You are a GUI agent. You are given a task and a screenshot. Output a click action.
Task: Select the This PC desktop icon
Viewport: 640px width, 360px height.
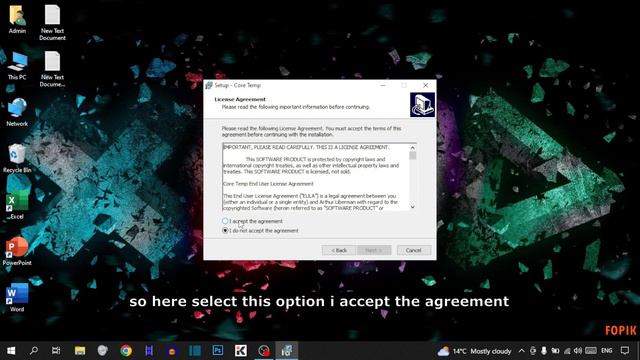(17, 66)
